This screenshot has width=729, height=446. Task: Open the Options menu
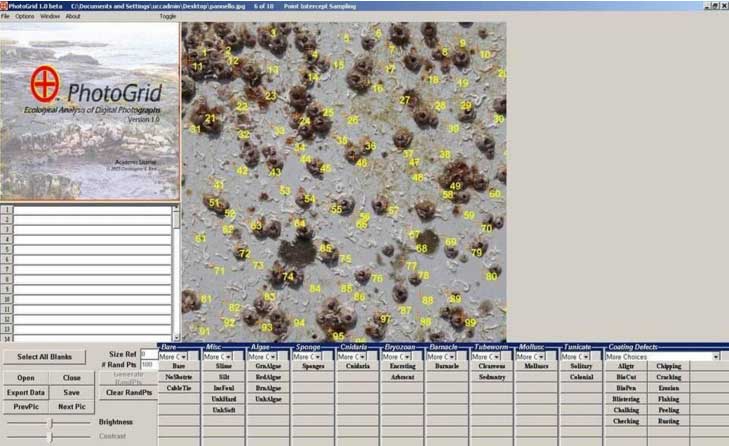pos(24,16)
